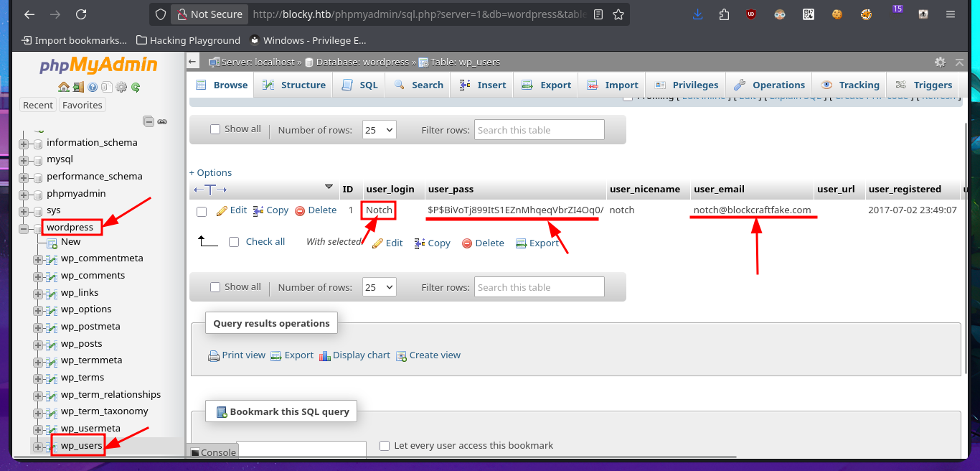Toggle the top Show all checkbox
The image size is (980, 471).
tap(215, 129)
